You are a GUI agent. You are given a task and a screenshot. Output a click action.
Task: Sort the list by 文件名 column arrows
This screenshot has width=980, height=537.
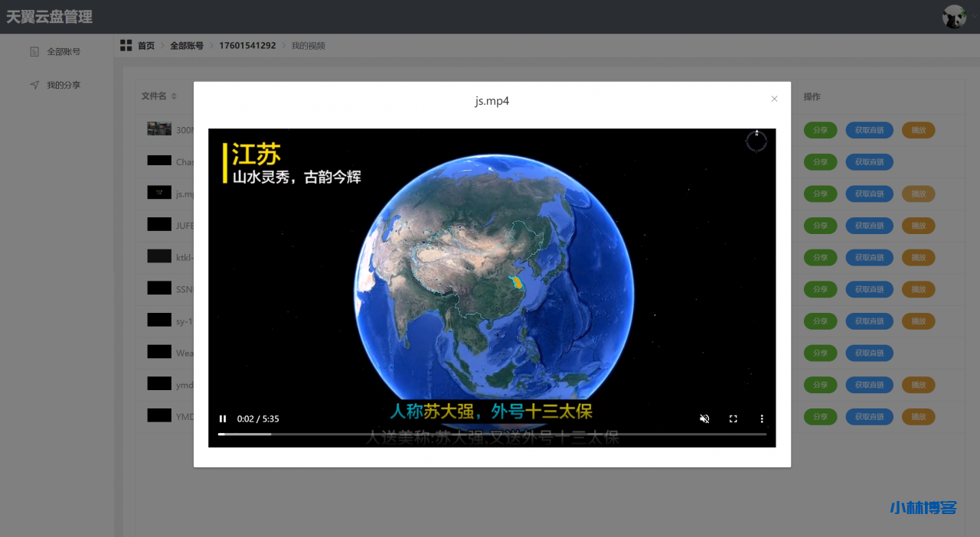174,96
